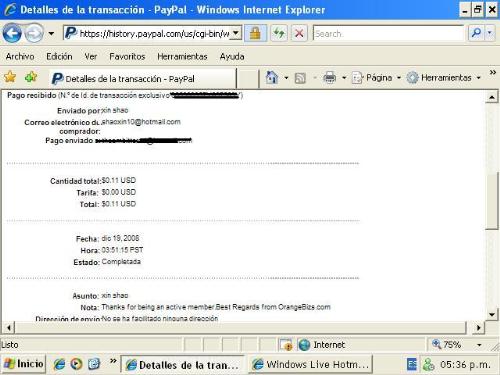The width and height of the screenshot is (500, 375).
Task: Open a new blank tab
Action: 248,79
